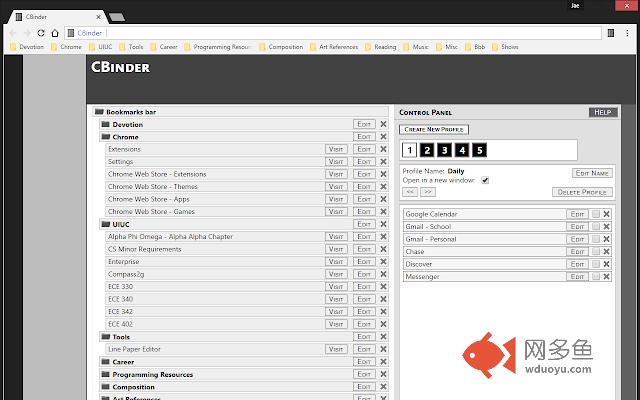
Task: Collapse the UIUC folder in the tree
Action: click(105, 225)
